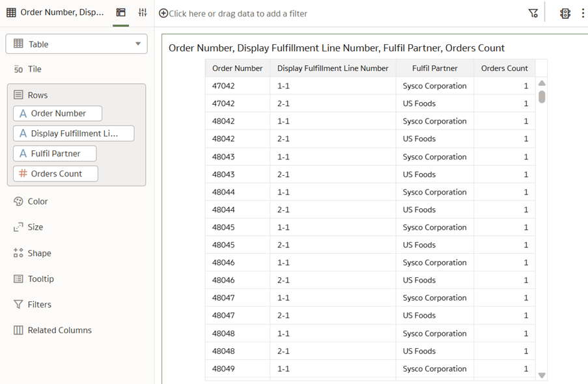Open the kebab menu in the top-right corner
The width and height of the screenshot is (588, 384).
583,12
